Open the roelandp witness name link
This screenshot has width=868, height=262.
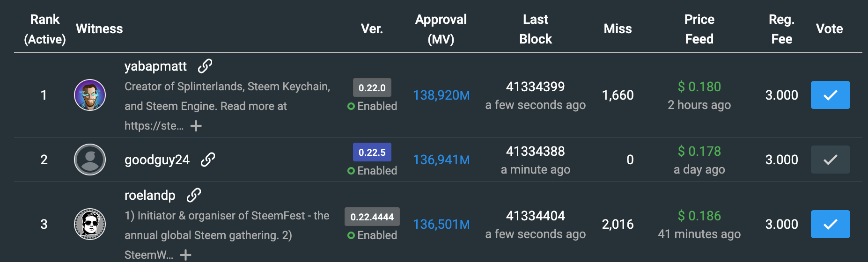(x=150, y=196)
